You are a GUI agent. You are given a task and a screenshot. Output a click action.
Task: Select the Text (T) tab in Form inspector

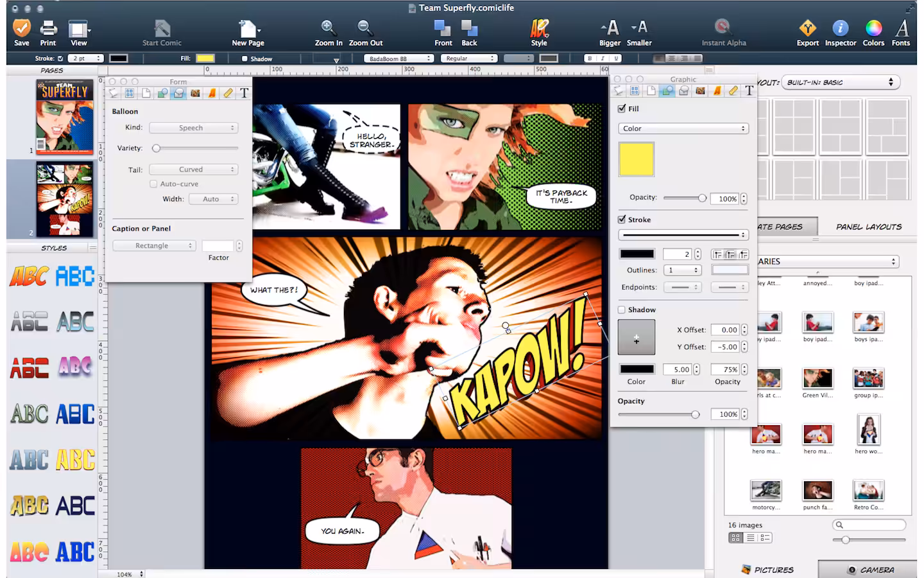244,93
